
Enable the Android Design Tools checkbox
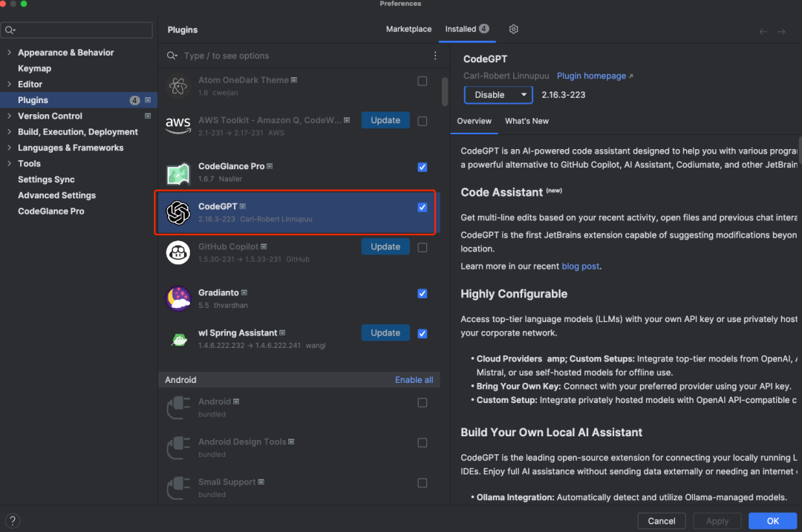tap(422, 442)
